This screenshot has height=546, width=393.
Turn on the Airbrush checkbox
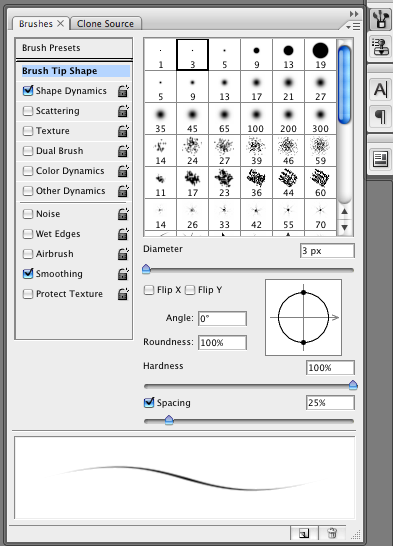[x=28, y=254]
